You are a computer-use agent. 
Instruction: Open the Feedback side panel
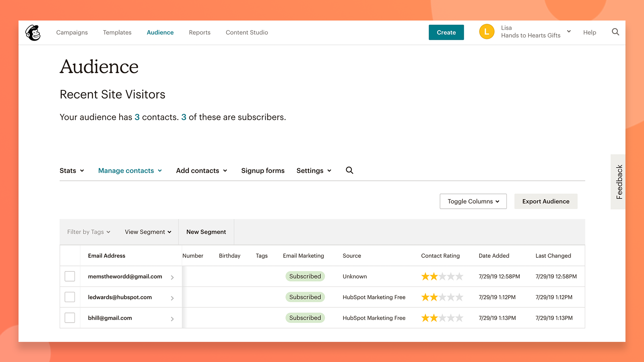pos(618,181)
